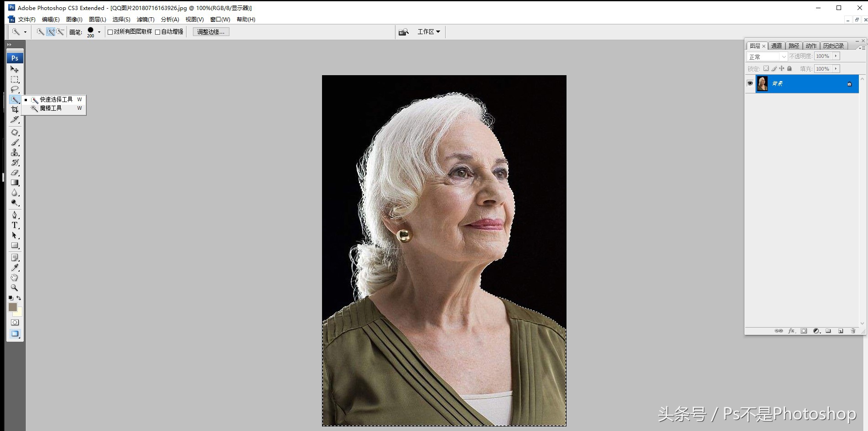Choose Subtract from Selection mode

(x=60, y=32)
